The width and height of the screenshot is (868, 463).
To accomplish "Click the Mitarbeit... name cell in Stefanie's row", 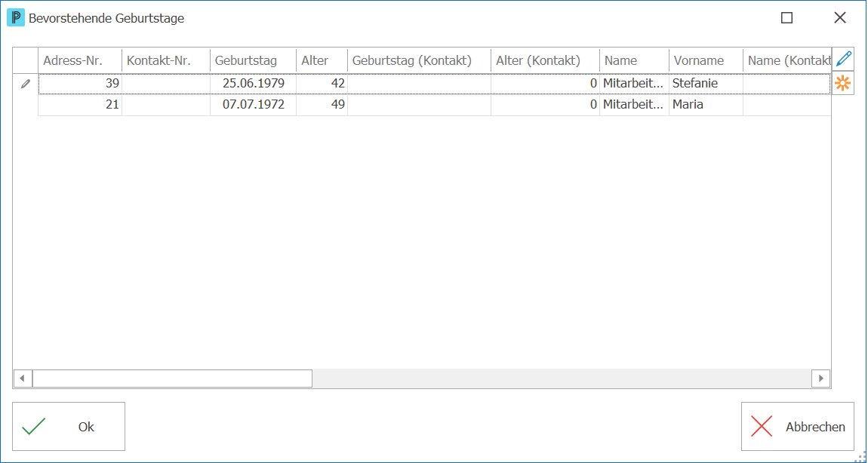I will [x=634, y=84].
